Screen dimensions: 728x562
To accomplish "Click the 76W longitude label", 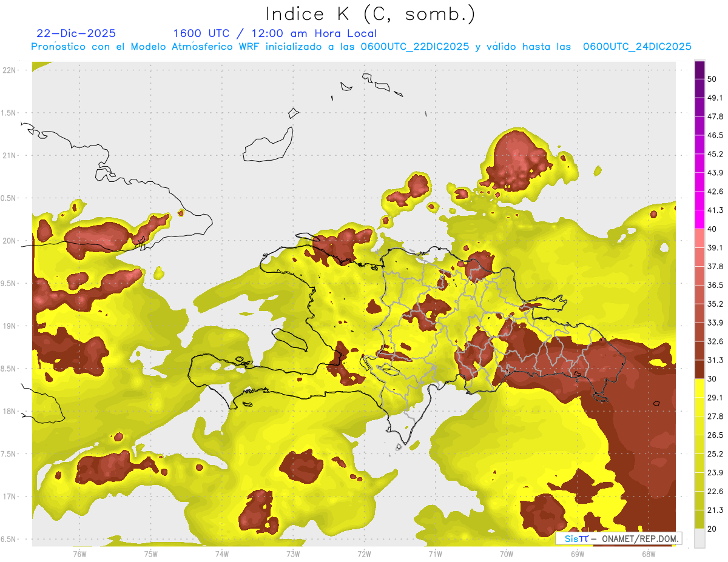I will tap(79, 554).
